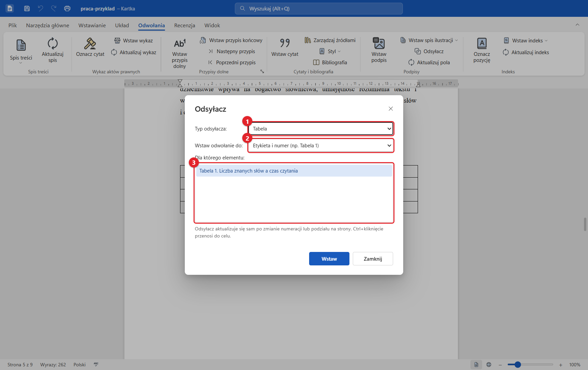Click the vertical document scrollbar thumb
Viewport: 588px width, 370px height.
[x=585, y=224]
